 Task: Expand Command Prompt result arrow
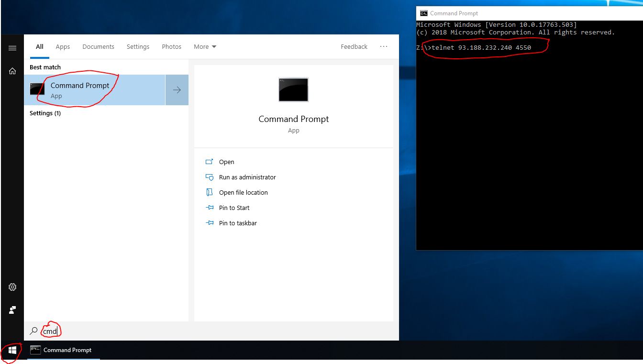click(177, 90)
